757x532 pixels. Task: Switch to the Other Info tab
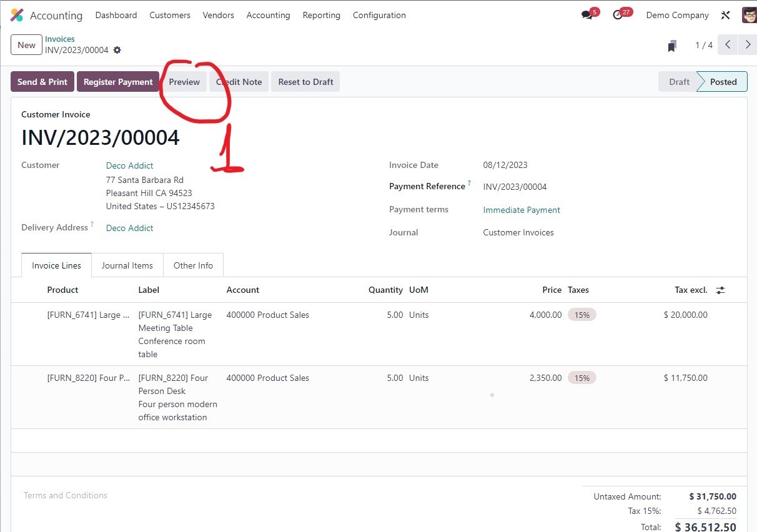click(193, 265)
